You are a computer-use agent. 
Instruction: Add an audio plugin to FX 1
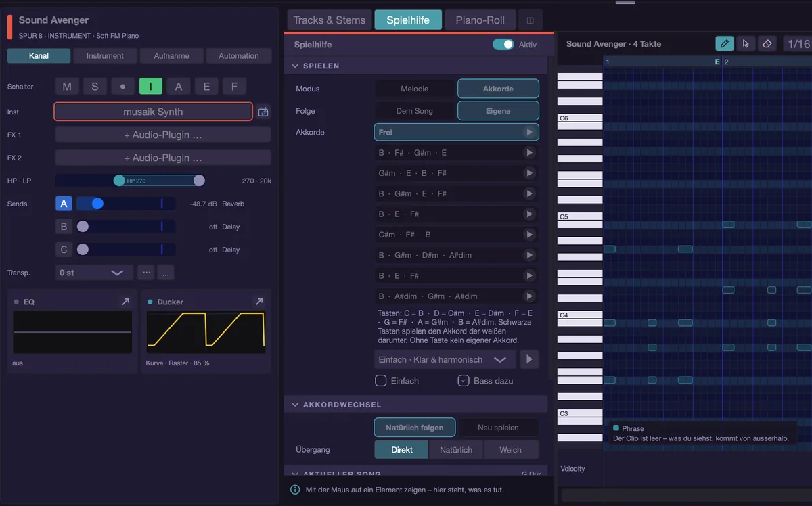coord(163,135)
